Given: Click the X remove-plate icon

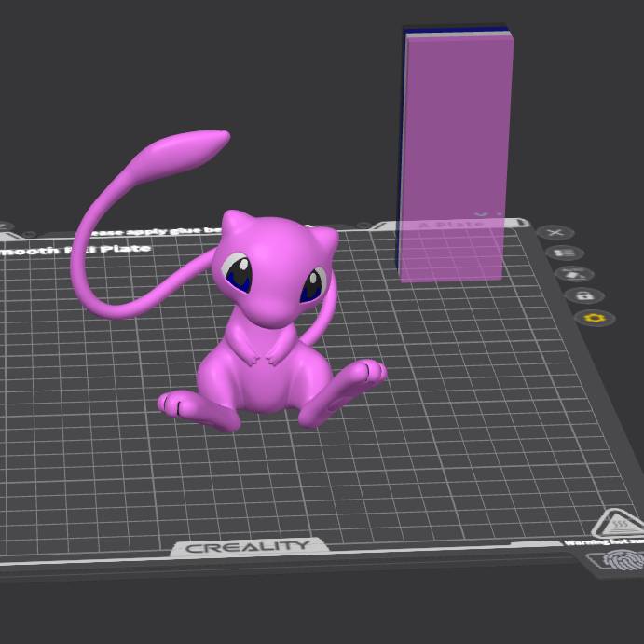Looking at the screenshot, I should [x=555, y=233].
